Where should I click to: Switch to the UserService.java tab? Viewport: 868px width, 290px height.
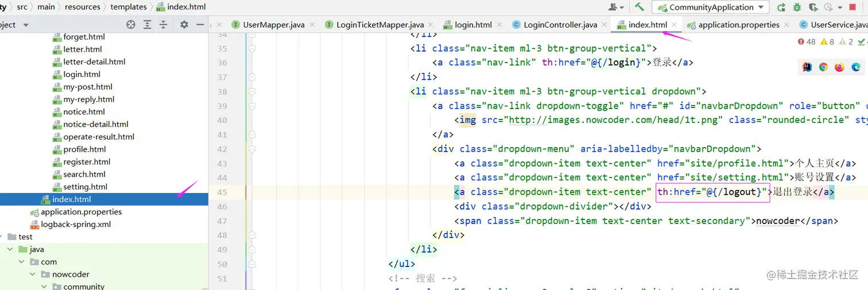pos(833,25)
